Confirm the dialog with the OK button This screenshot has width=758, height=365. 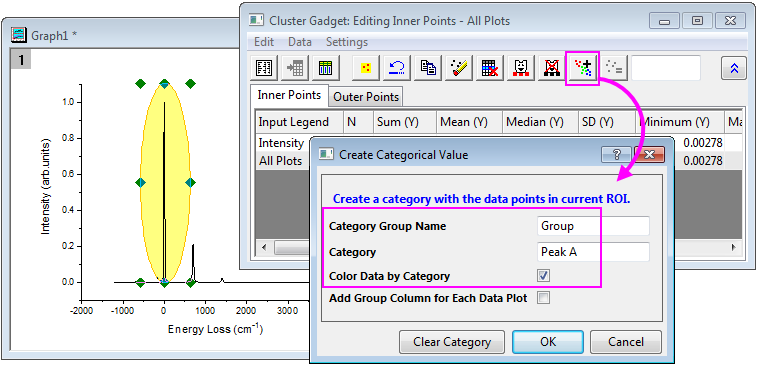(548, 342)
